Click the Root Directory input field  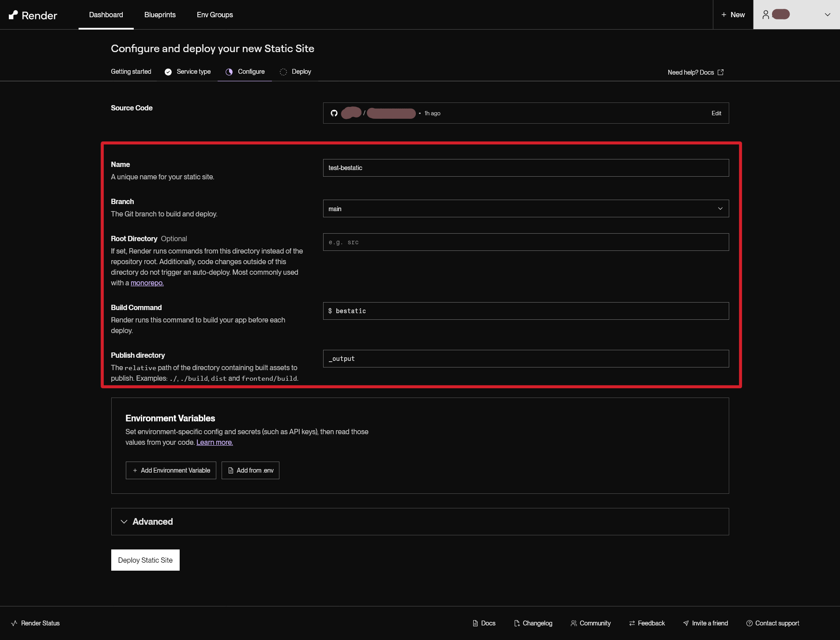tap(525, 242)
